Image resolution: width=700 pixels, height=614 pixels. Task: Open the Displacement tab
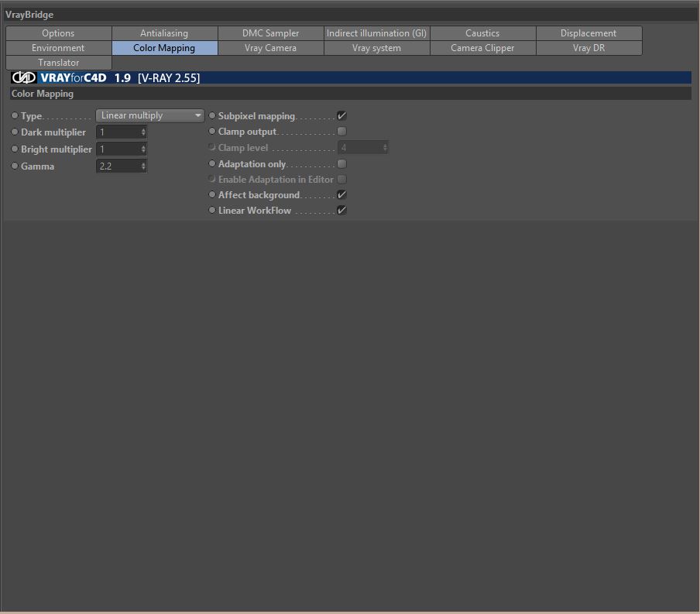pyautogui.click(x=588, y=33)
